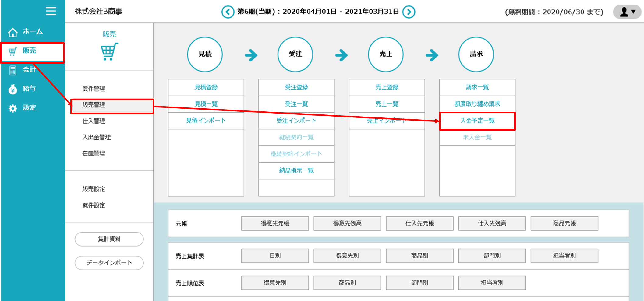This screenshot has height=301, width=644.
Task: Open 会計 via the calculator icon
Action: click(x=13, y=70)
